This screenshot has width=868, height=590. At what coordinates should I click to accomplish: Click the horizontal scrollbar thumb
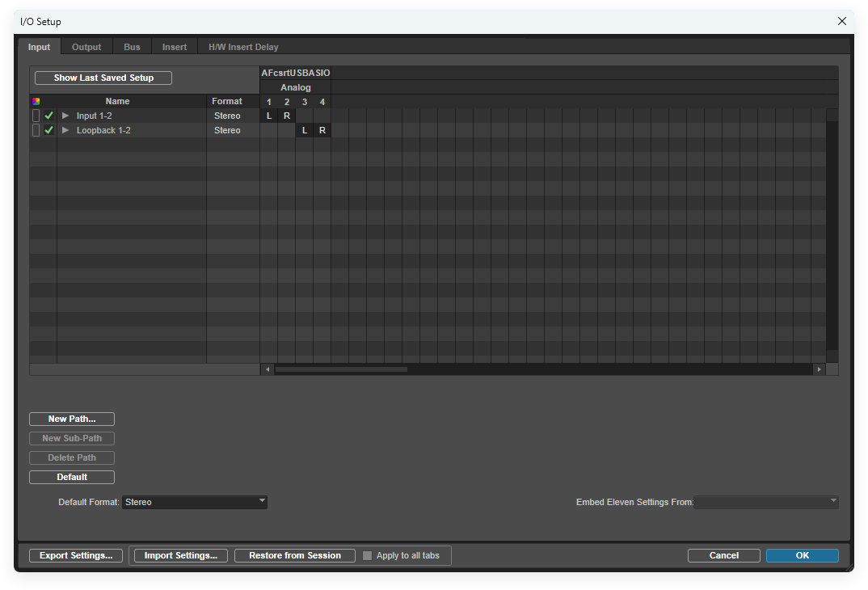click(x=342, y=369)
